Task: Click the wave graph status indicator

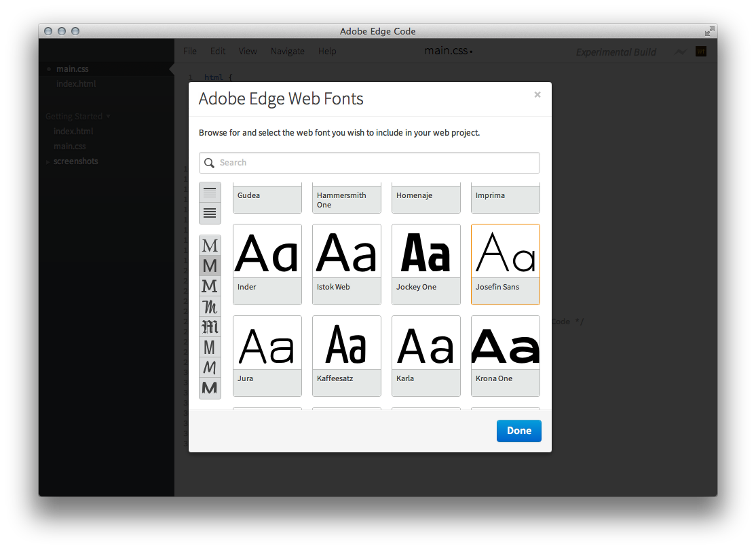Action: [x=681, y=51]
